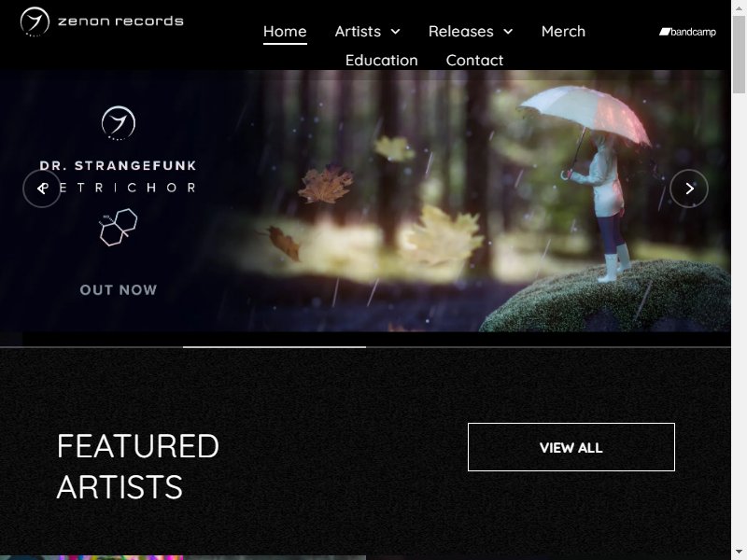The height and width of the screenshot is (560, 747).
Task: Expand the Releases dropdown chevron
Action: point(508,32)
